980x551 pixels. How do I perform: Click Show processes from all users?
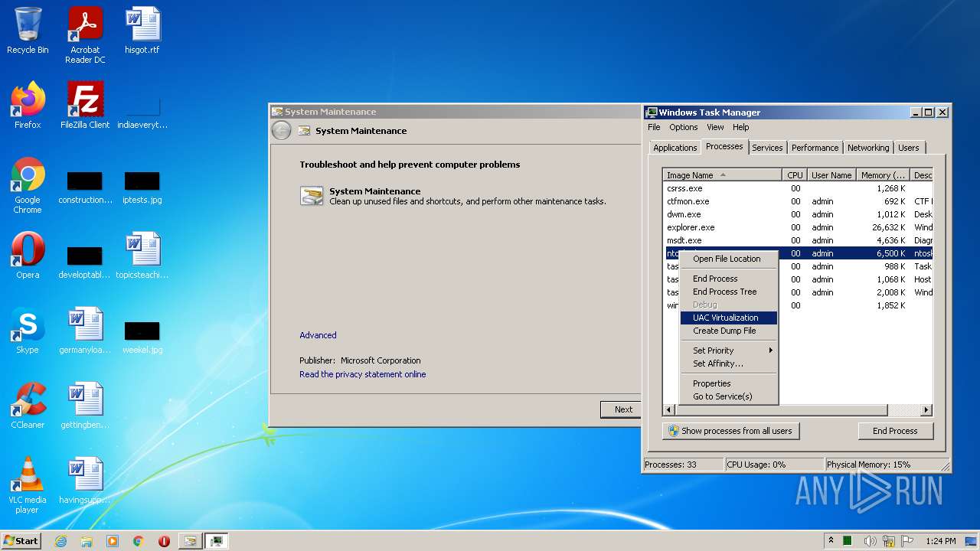pyautogui.click(x=730, y=431)
